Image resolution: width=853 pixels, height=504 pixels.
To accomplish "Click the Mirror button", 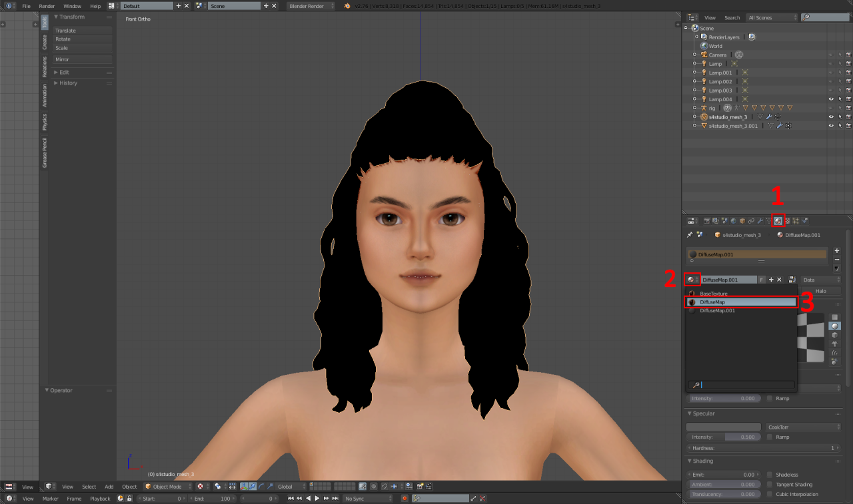I will [x=83, y=59].
